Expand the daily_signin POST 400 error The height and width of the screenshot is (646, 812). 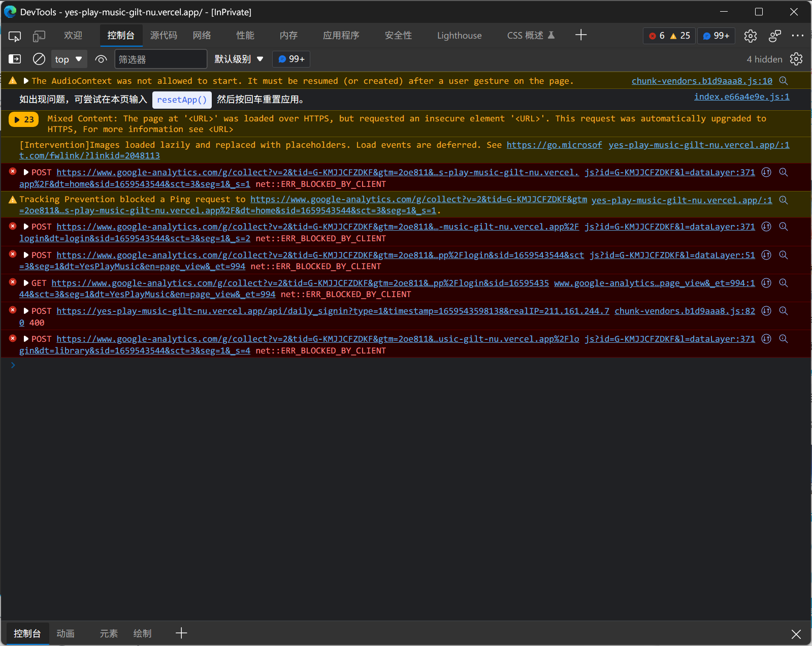[25, 311]
